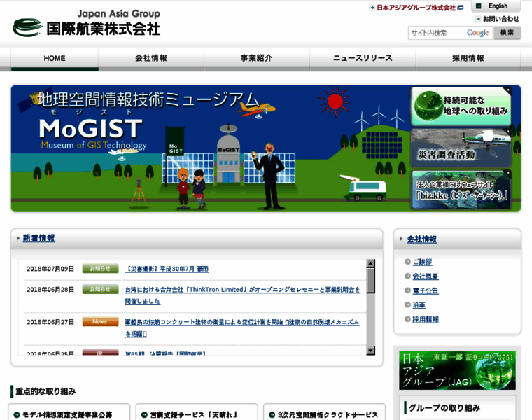Open the 災害調査活動 banner
Screen dimensions: 532x420
(x=461, y=148)
